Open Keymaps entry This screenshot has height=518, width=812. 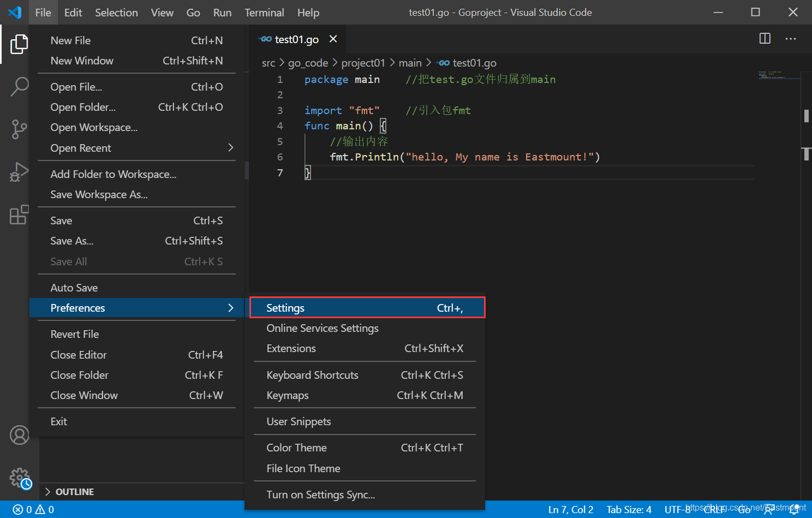365,395
